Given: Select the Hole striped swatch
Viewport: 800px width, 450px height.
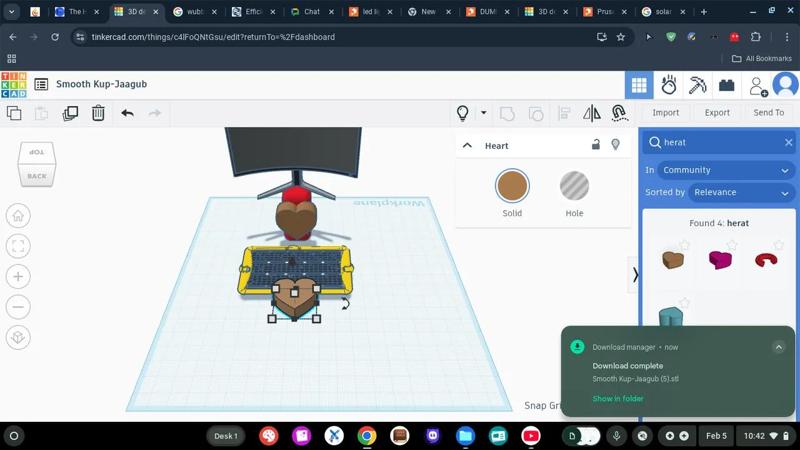Looking at the screenshot, I should [x=574, y=186].
